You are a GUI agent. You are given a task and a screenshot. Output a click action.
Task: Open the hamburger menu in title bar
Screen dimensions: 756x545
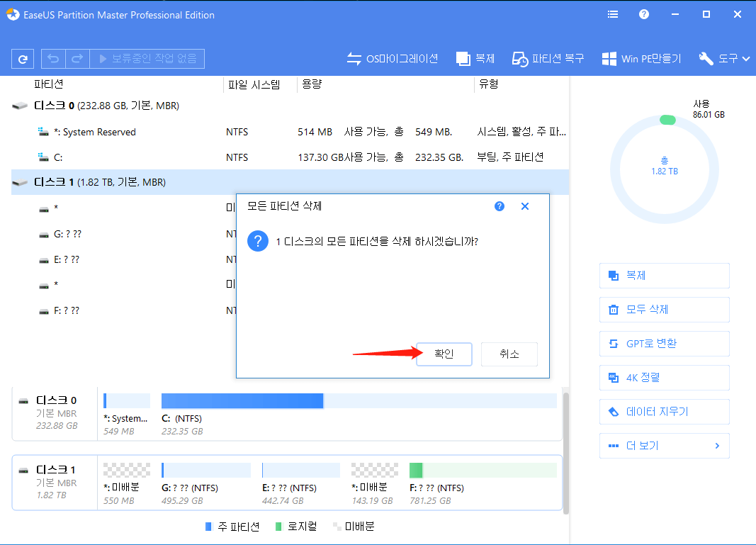click(x=612, y=13)
